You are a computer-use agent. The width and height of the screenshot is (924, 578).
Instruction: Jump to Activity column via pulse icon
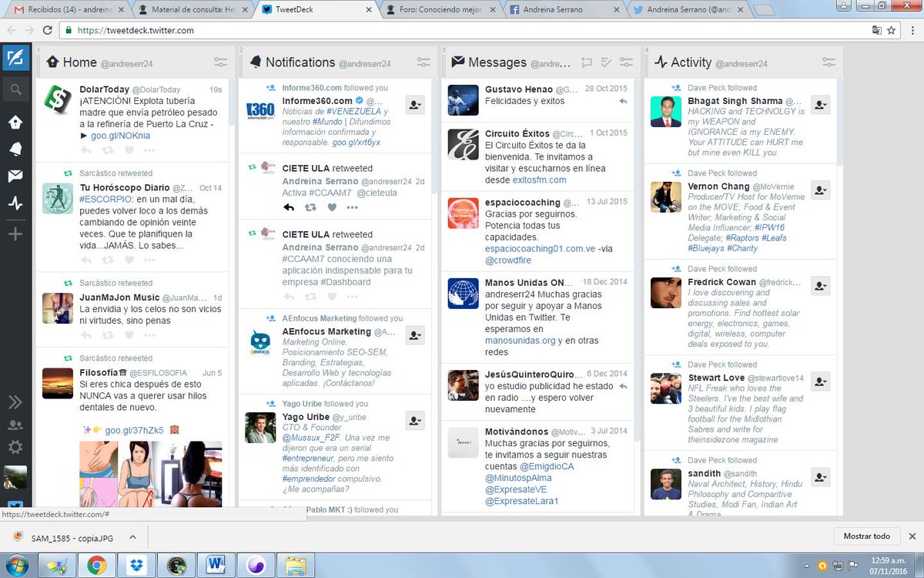click(x=15, y=203)
